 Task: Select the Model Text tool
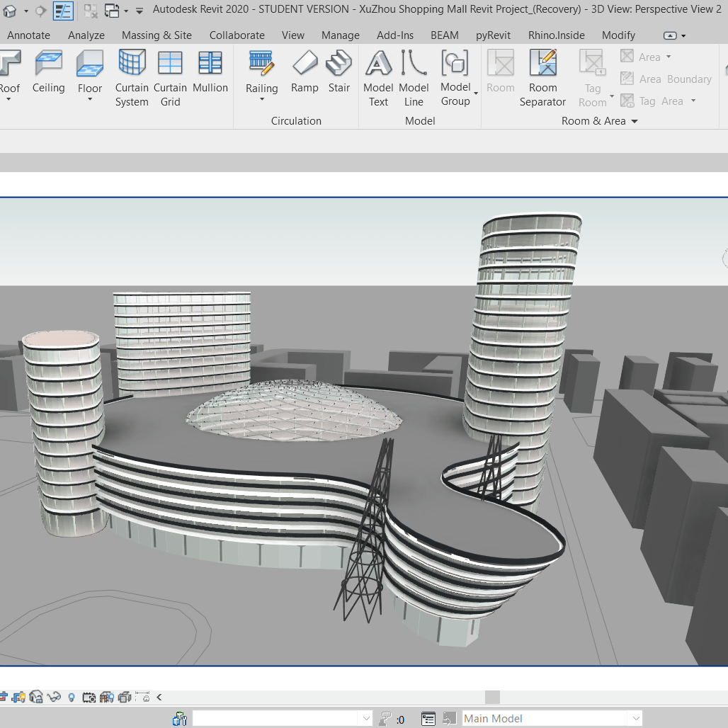coord(378,78)
